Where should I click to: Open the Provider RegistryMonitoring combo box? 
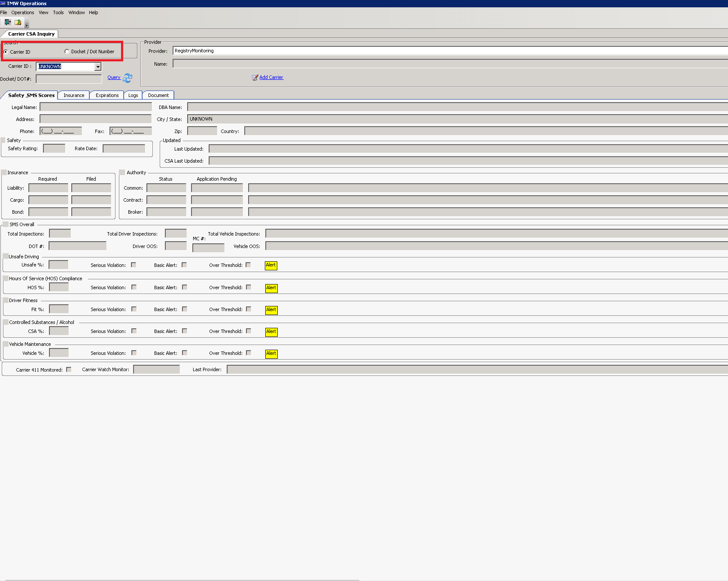pyautogui.click(x=450, y=51)
